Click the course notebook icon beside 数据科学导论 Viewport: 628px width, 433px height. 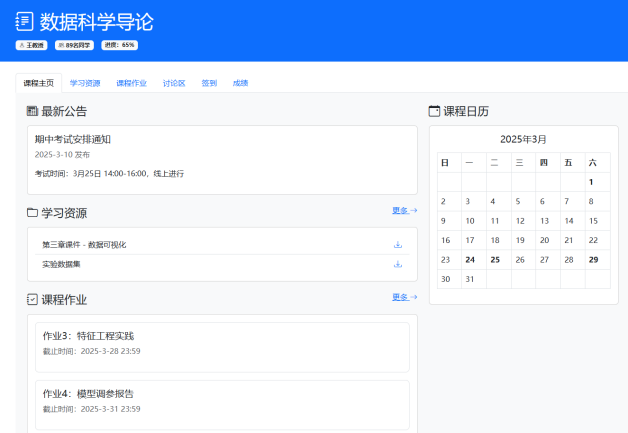tap(24, 22)
